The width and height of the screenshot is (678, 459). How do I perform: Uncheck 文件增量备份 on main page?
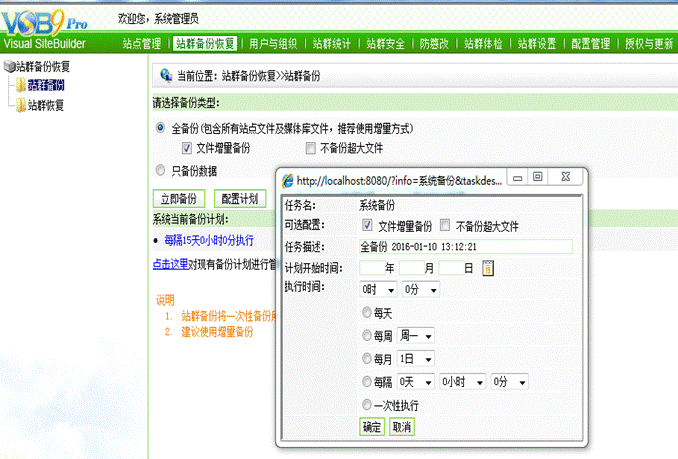[x=186, y=148]
